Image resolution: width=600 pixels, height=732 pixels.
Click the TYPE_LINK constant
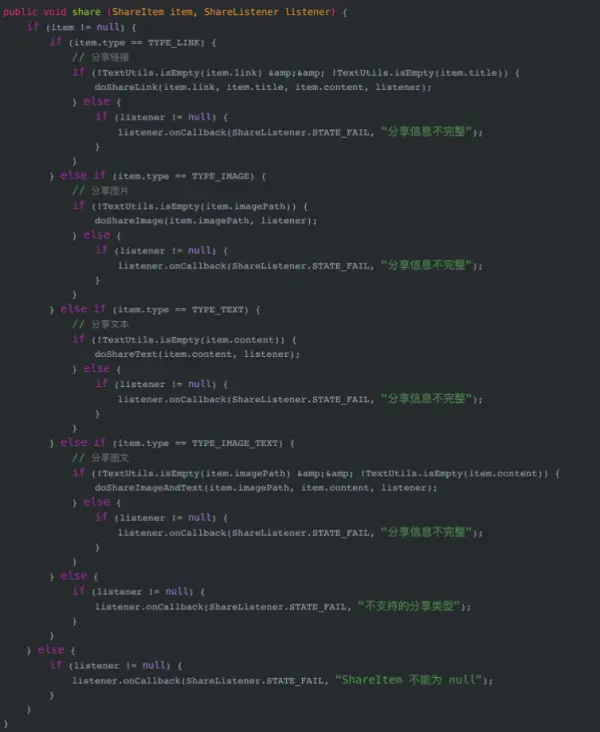pos(176,43)
